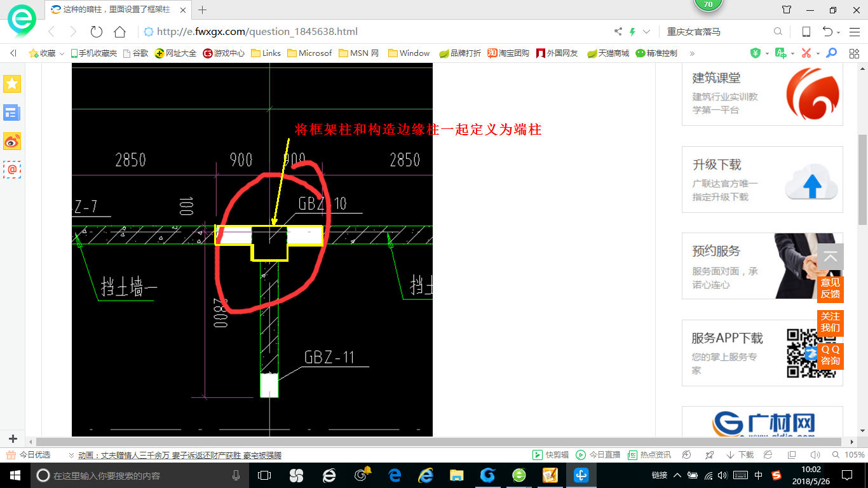Viewport: 868px width, 488px height.
Task: Open the 网址大全 bookmark
Action: (x=176, y=53)
